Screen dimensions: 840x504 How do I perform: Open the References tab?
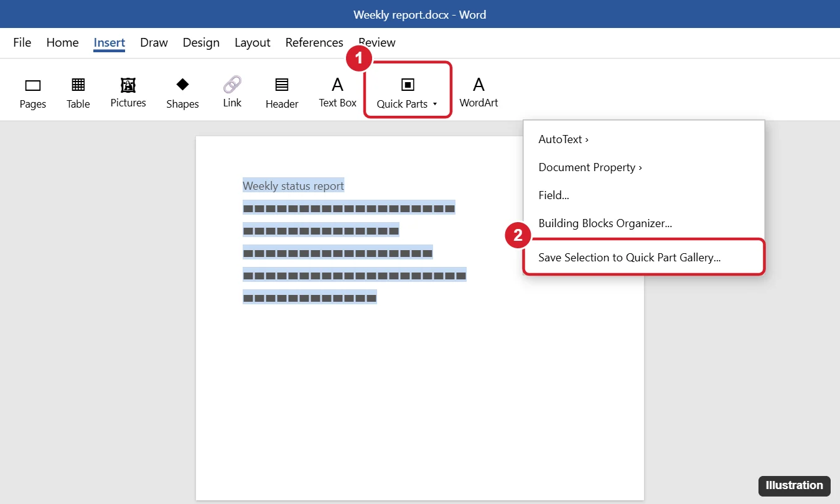coord(314,42)
